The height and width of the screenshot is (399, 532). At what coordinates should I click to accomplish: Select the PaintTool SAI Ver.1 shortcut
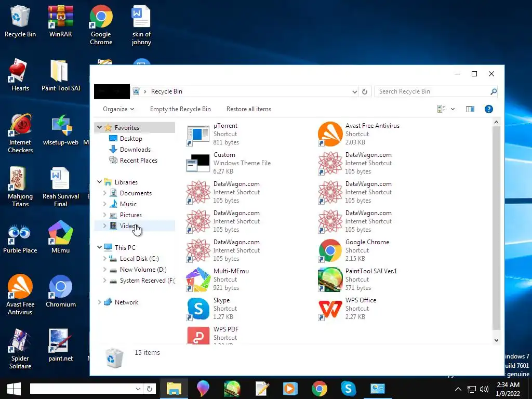point(357,280)
